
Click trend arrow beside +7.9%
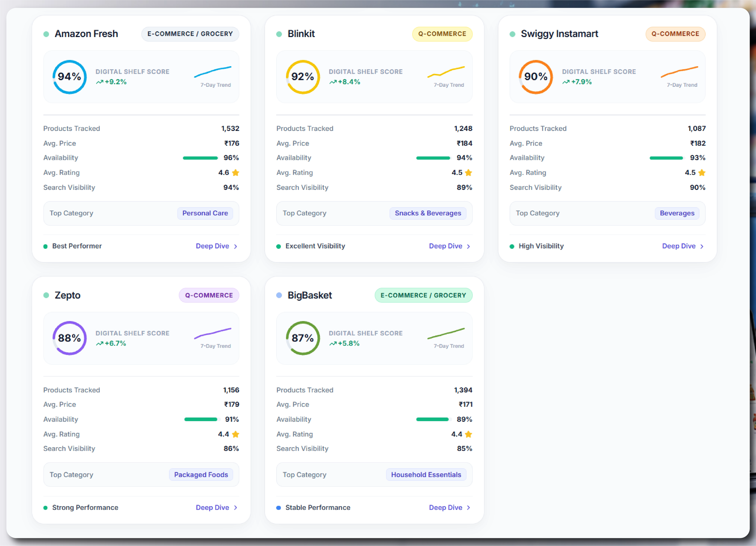coord(566,82)
